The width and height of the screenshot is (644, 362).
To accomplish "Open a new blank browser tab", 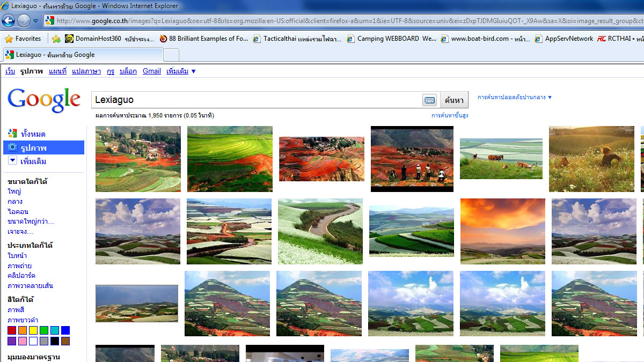I will tap(171, 55).
